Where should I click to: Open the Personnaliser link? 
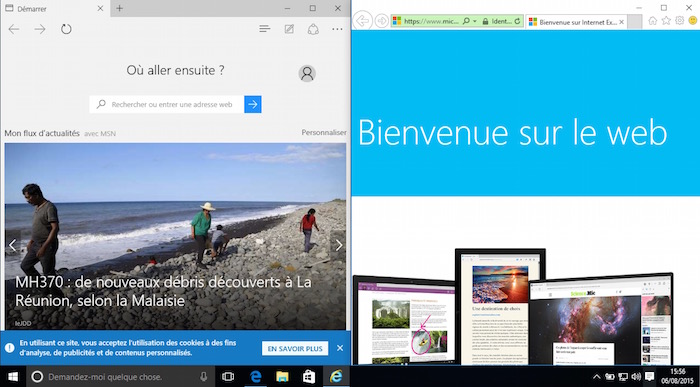tap(324, 133)
